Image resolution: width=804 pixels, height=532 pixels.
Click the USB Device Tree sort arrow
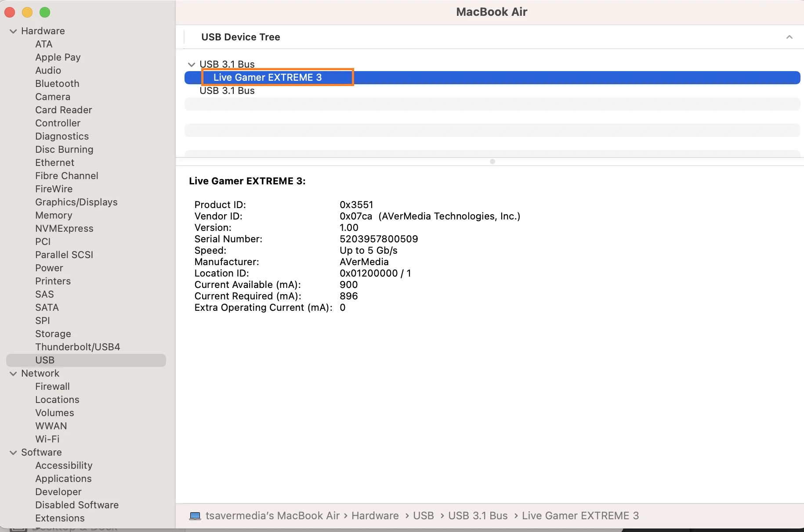[789, 37]
